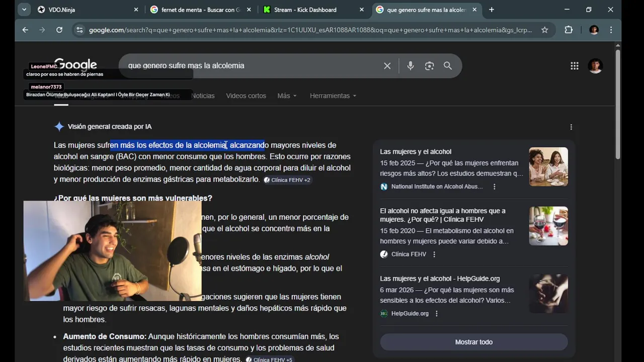Open the Google apps grid
This screenshot has height=362, width=644.
point(574,66)
